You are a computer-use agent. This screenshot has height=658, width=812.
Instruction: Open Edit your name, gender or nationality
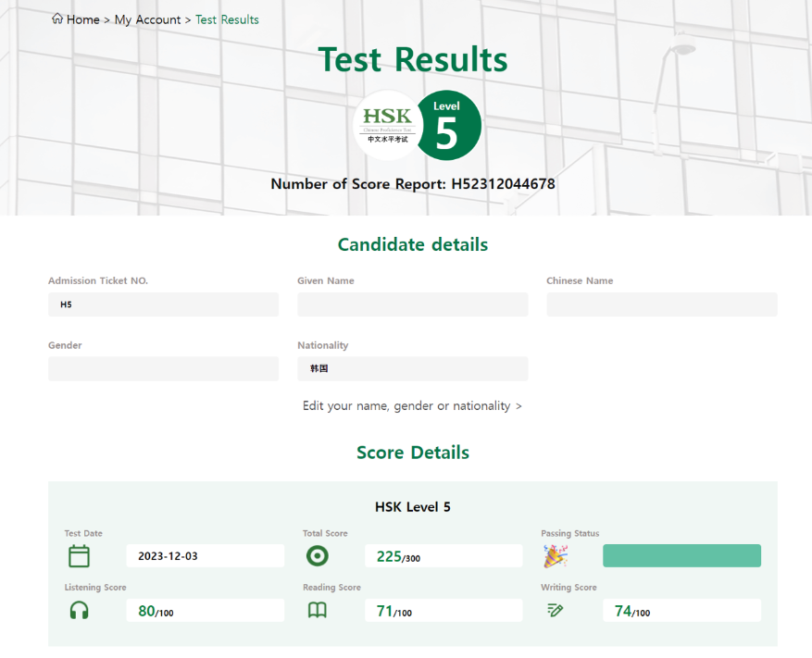click(x=412, y=406)
